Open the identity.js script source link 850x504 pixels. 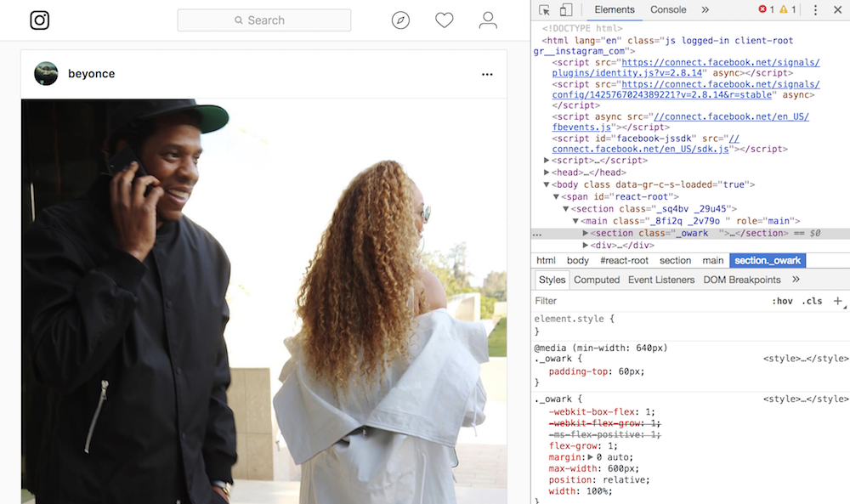click(686, 68)
